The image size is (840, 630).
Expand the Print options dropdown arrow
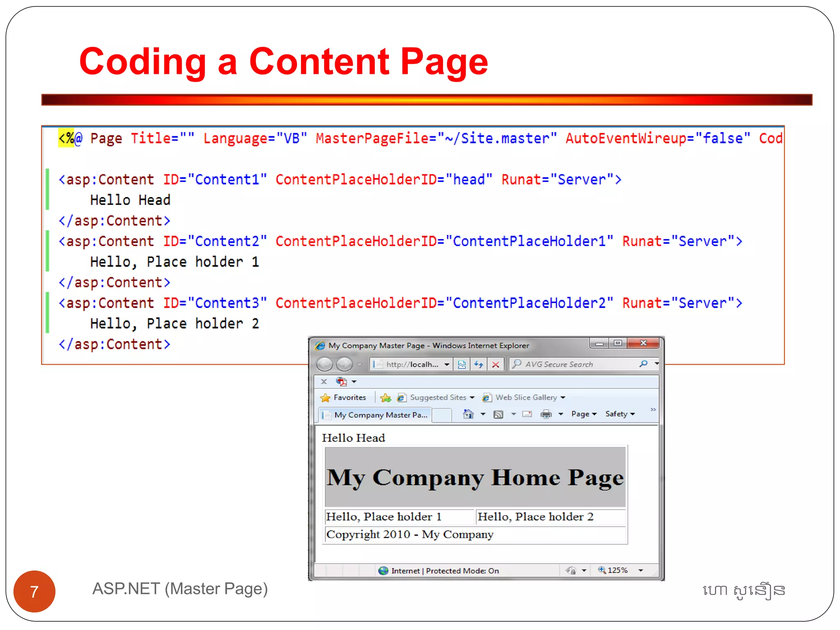point(561,414)
